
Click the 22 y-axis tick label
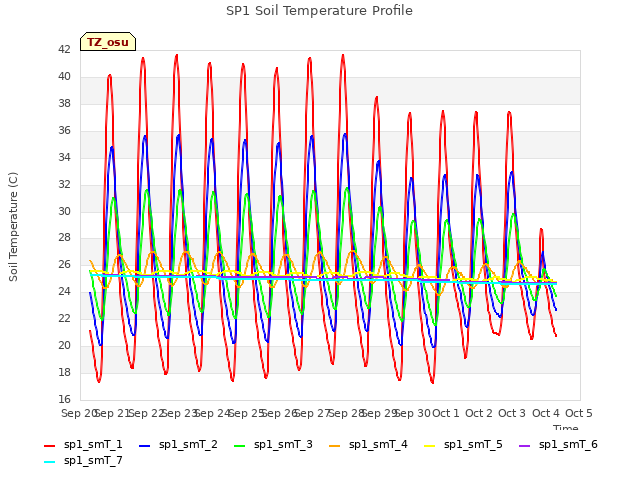point(64,318)
